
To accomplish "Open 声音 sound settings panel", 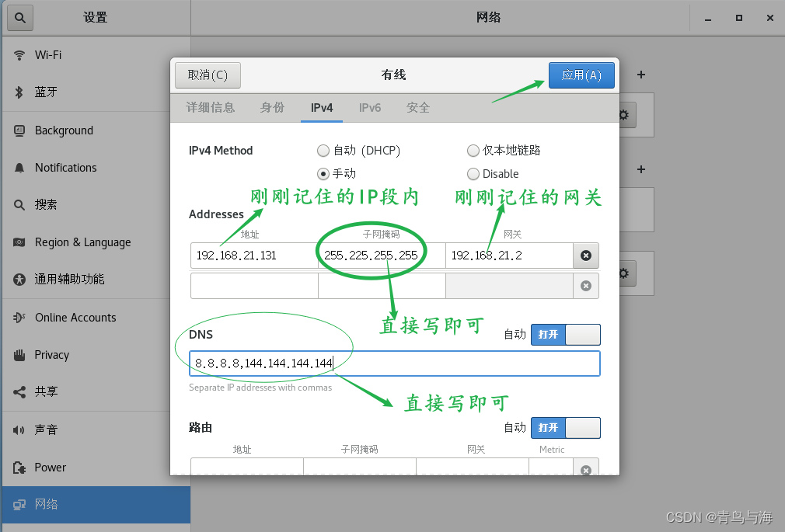I will click(96, 430).
